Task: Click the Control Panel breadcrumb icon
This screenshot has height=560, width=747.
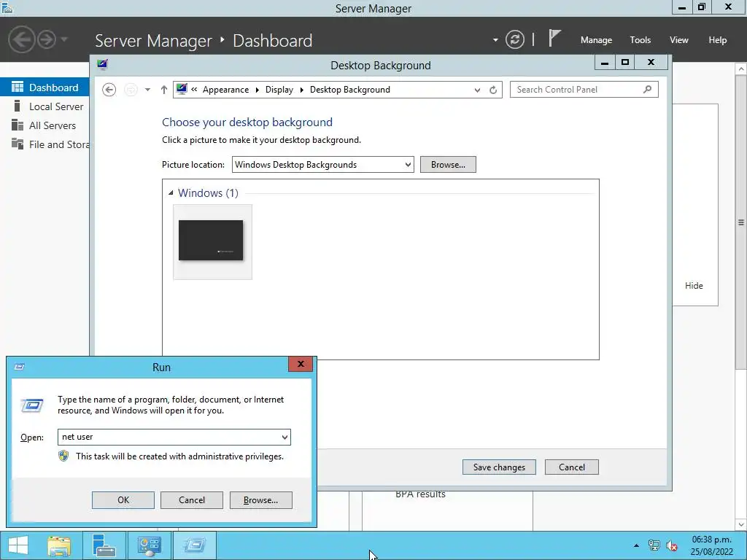Action: point(182,89)
